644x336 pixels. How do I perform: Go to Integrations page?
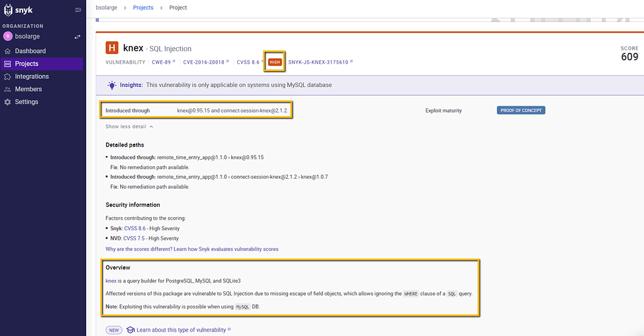pos(31,76)
